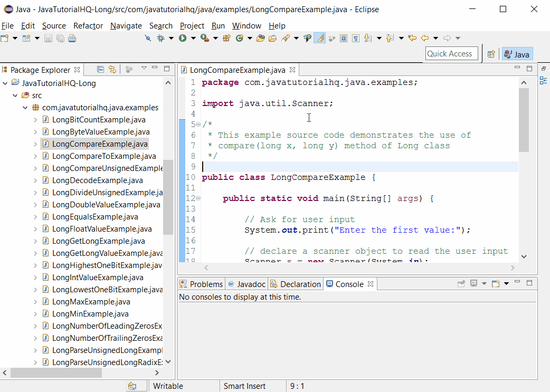This screenshot has width=550, height=392.
Task: Click the Print toolbar icon
Action: point(72,38)
